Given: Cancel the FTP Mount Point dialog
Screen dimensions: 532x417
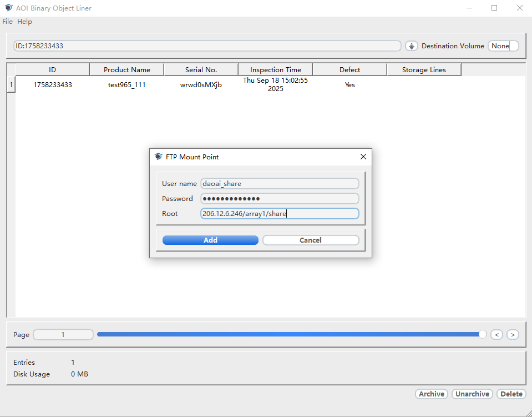Looking at the screenshot, I should [x=311, y=240].
